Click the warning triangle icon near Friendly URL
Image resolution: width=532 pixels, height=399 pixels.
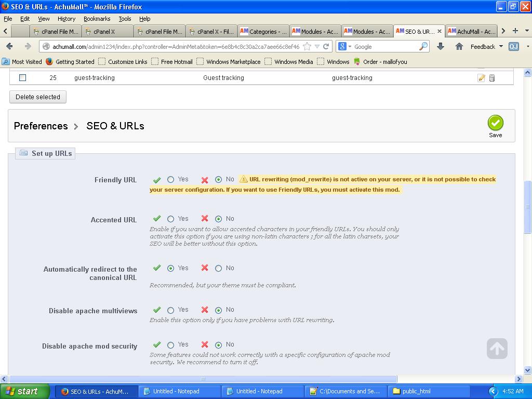(243, 179)
